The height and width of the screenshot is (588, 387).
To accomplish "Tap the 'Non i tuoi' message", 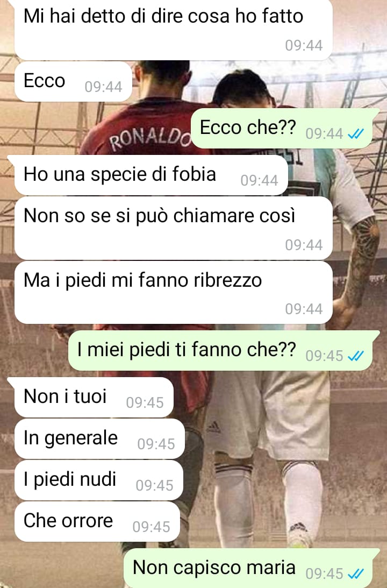I will [94, 397].
